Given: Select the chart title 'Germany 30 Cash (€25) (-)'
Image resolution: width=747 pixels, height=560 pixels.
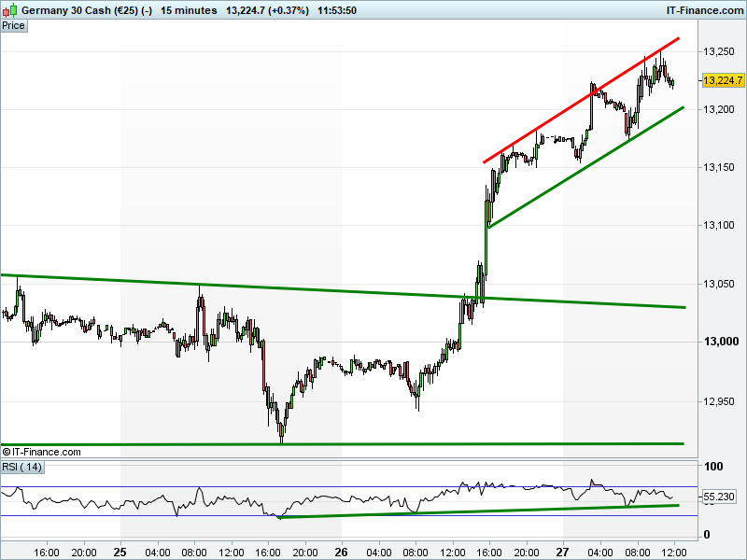Looking at the screenshot, I should 87,10.
